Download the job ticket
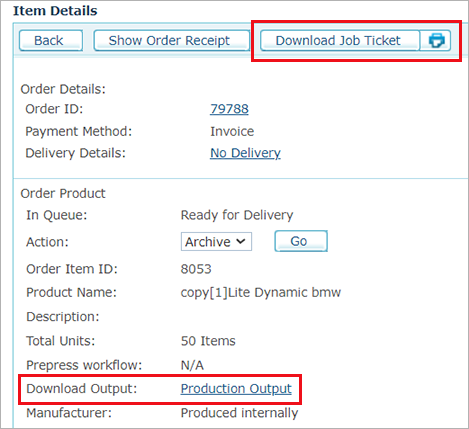The width and height of the screenshot is (469, 429). [x=339, y=40]
